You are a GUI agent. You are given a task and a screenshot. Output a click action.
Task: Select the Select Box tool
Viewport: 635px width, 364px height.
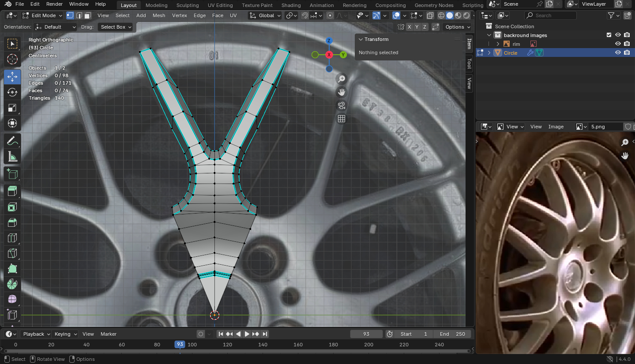point(12,44)
